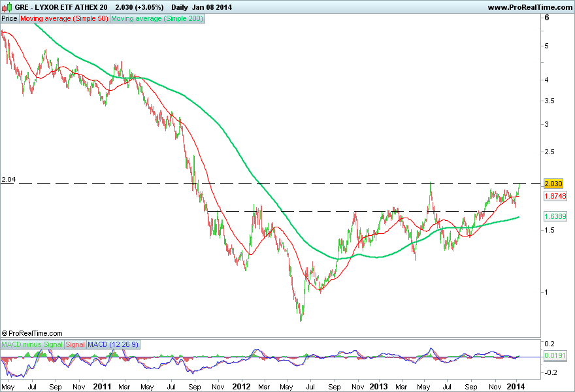Click price axis label 3.5

pos(549,101)
